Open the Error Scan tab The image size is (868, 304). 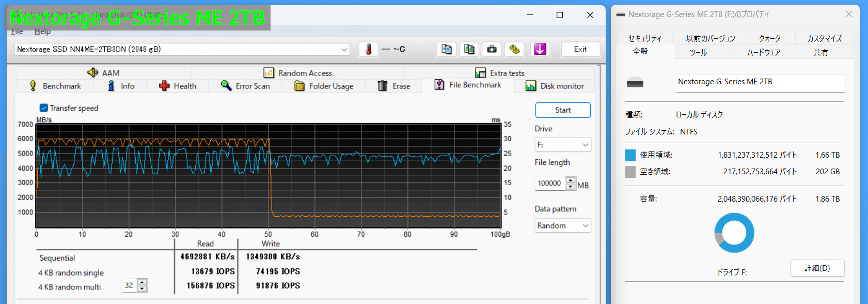245,86
